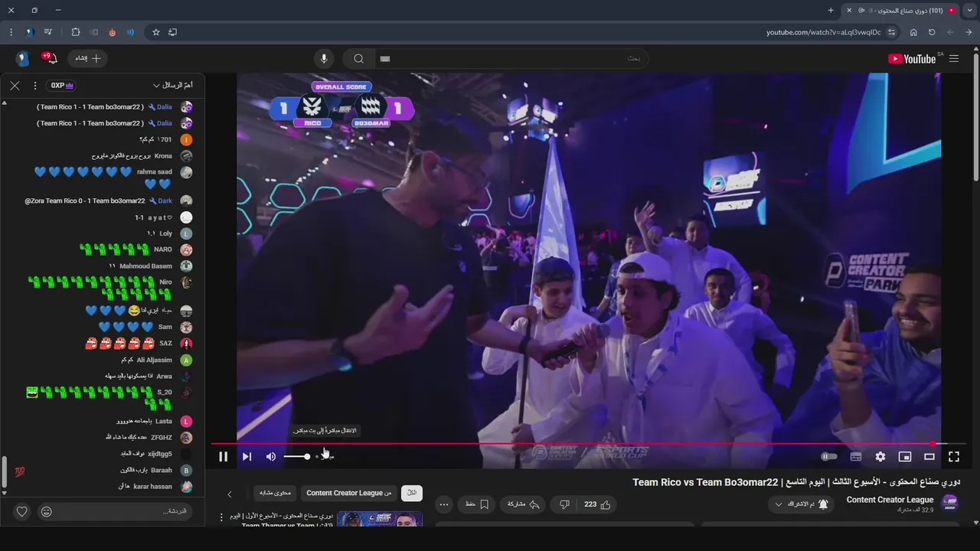
Task: Toggle subtitles button in player controls
Action: coord(856,457)
